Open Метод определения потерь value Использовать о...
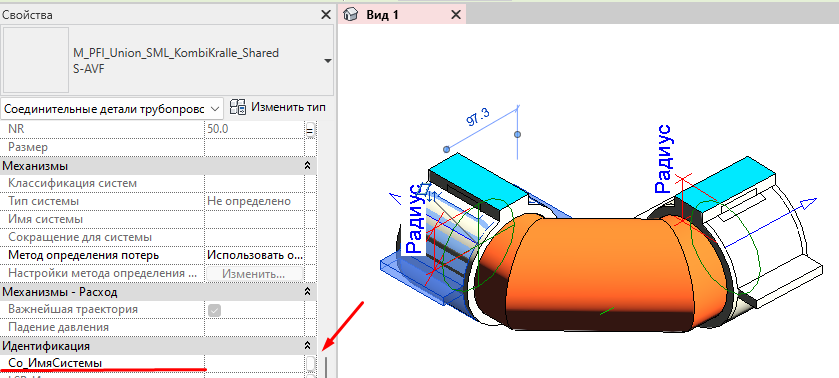 254,255
